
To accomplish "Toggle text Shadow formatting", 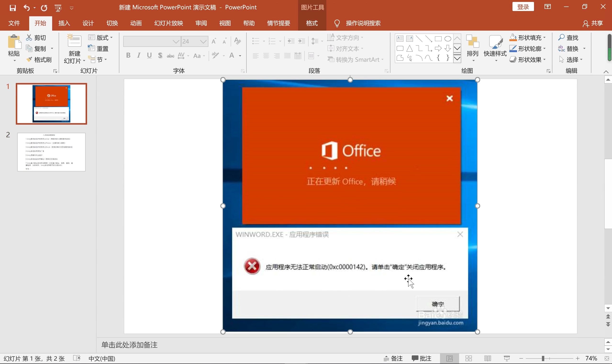I will click(160, 55).
